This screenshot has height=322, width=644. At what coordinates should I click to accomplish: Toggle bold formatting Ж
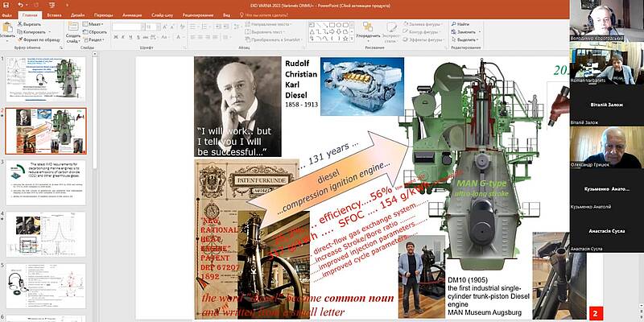116,37
